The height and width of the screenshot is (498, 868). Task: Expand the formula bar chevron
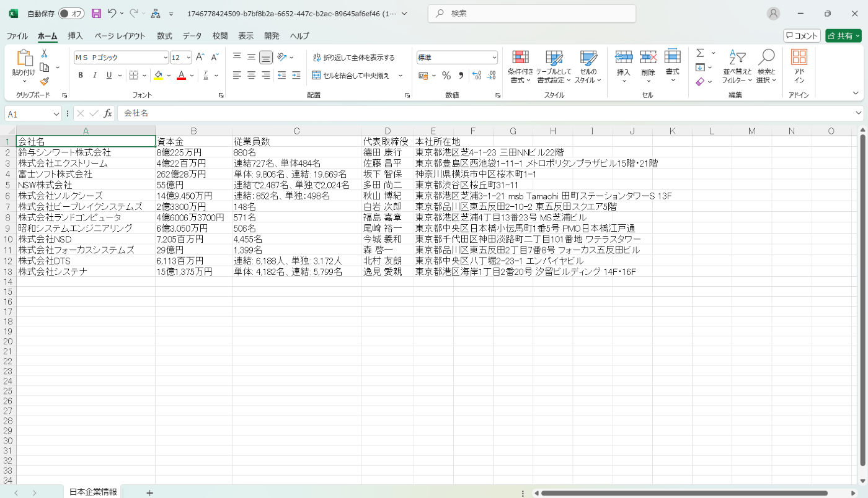(x=859, y=113)
